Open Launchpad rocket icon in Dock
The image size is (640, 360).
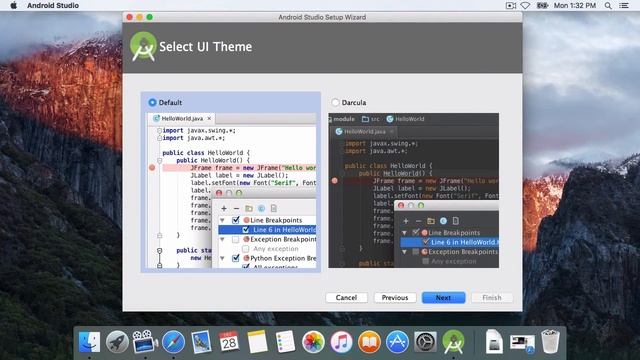pos(117,342)
